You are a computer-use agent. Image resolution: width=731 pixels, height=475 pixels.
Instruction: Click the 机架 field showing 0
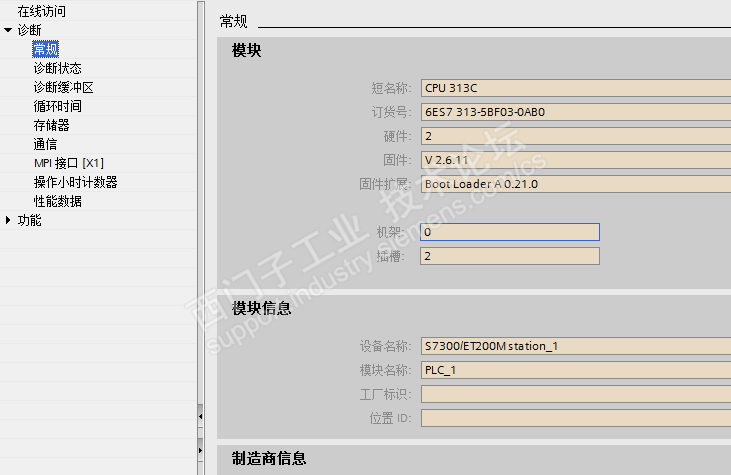(510, 232)
